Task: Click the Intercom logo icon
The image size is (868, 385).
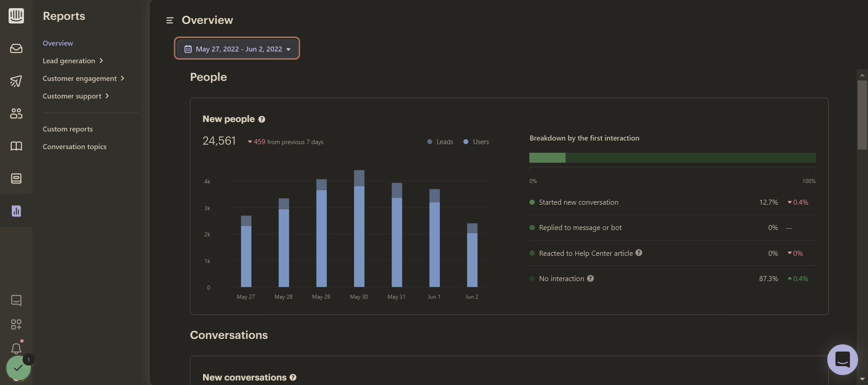Action: click(x=16, y=16)
